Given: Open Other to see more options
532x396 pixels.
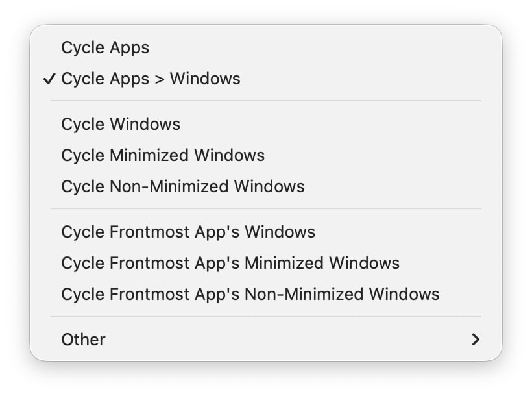Looking at the screenshot, I should (x=83, y=340).
